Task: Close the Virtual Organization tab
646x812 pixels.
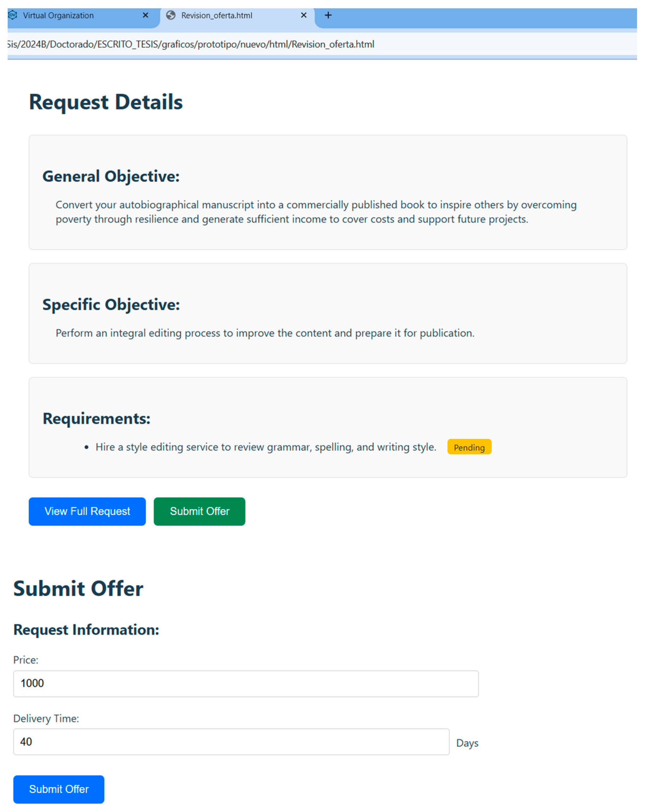Action: (145, 15)
